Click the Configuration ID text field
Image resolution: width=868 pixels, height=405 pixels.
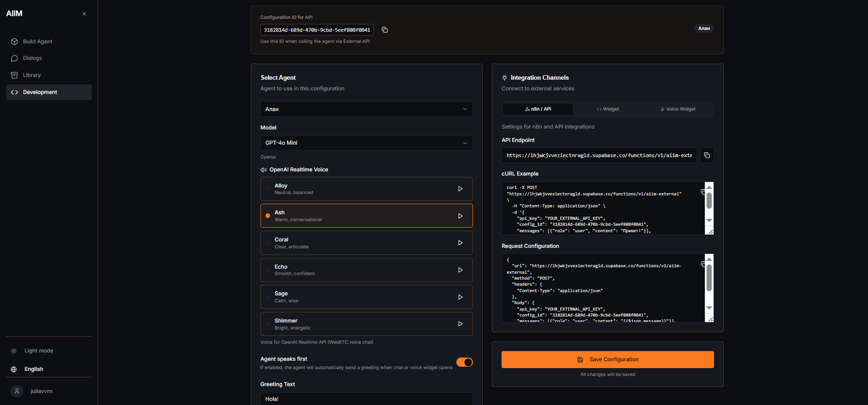(x=317, y=30)
